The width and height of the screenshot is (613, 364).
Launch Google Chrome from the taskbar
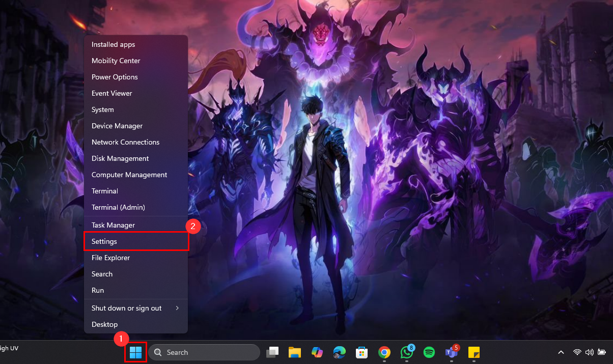pos(384,352)
